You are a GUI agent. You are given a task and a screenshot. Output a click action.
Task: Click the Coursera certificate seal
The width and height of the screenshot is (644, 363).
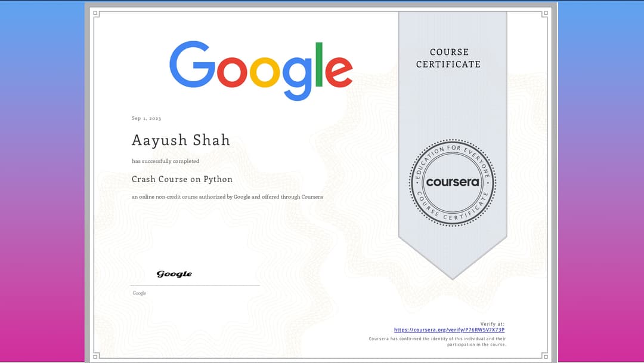pyautogui.click(x=453, y=182)
